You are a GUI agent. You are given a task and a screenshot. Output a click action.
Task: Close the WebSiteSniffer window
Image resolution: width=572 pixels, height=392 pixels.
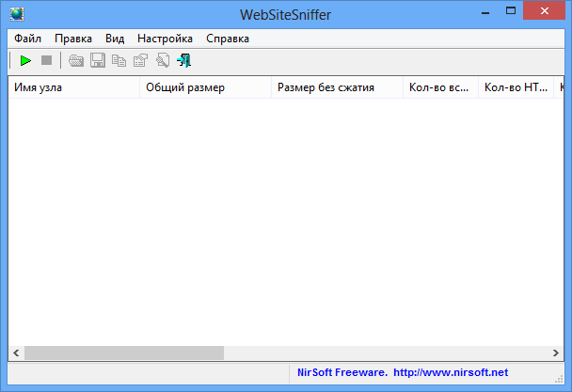[545, 11]
